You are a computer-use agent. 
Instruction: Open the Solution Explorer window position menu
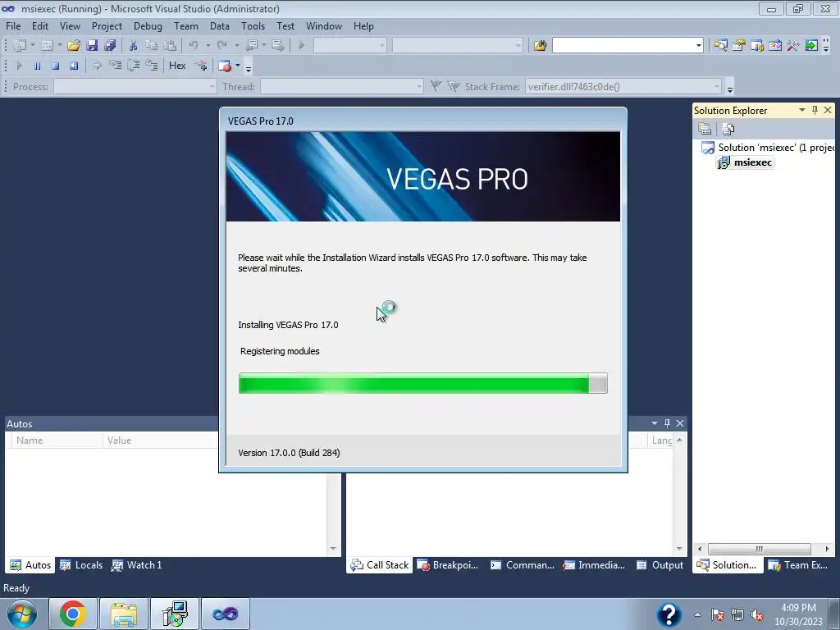(802, 110)
